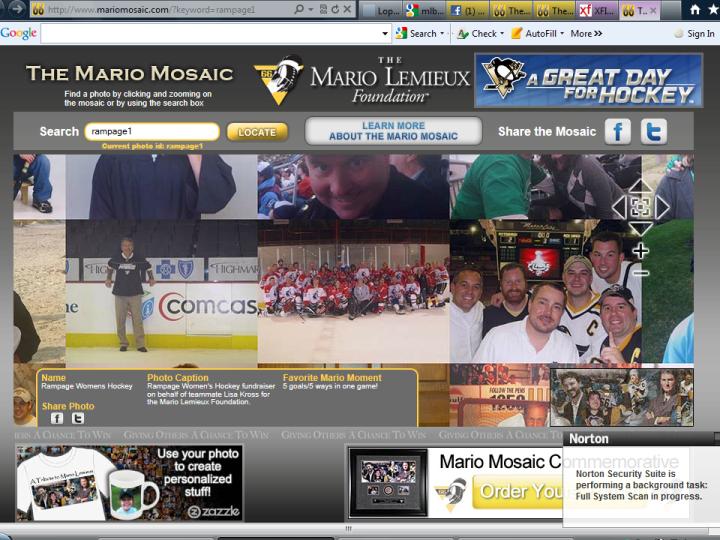This screenshot has width=720, height=540.
Task: Click the address bar search magnifier icon
Action: (x=299, y=9)
